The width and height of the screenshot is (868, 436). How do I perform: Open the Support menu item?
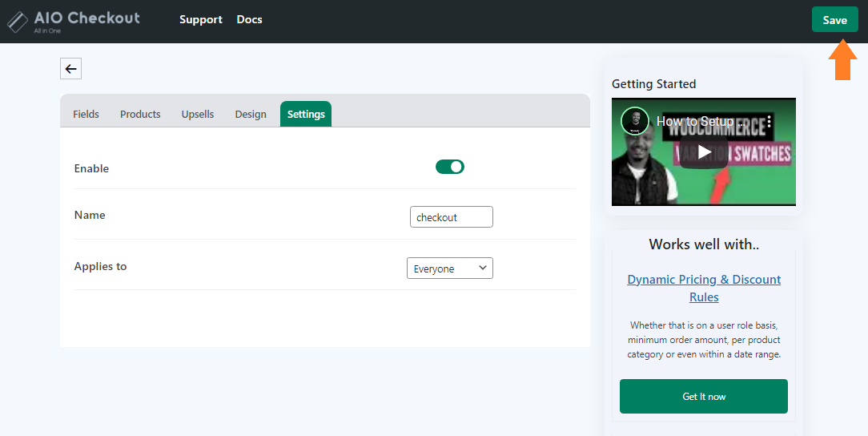201,19
